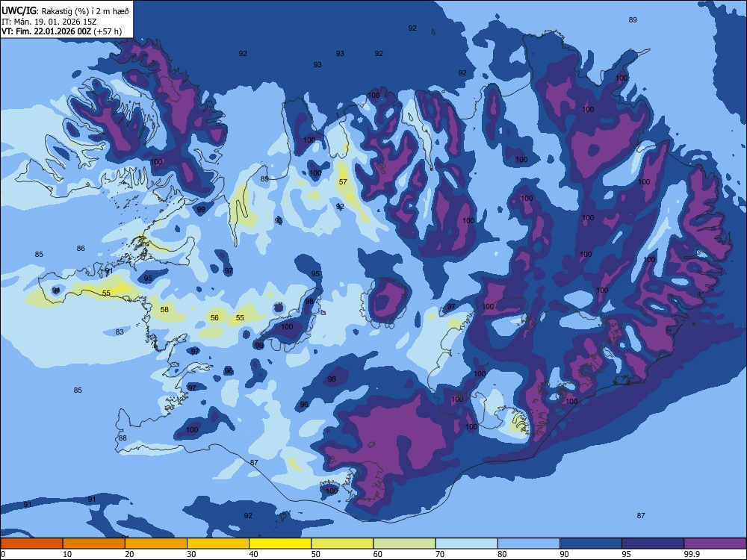The image size is (747, 560).
Task: Click the "20" legend scale label
Action: point(129,554)
